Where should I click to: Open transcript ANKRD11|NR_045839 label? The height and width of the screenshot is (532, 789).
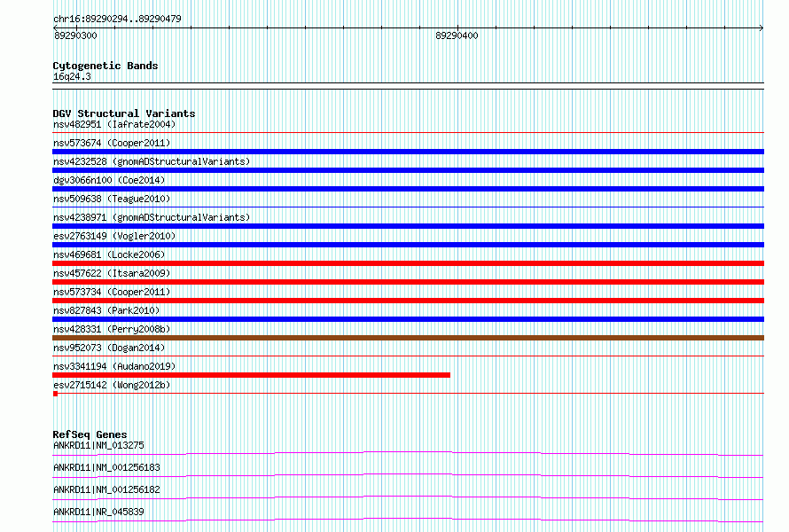(x=98, y=512)
